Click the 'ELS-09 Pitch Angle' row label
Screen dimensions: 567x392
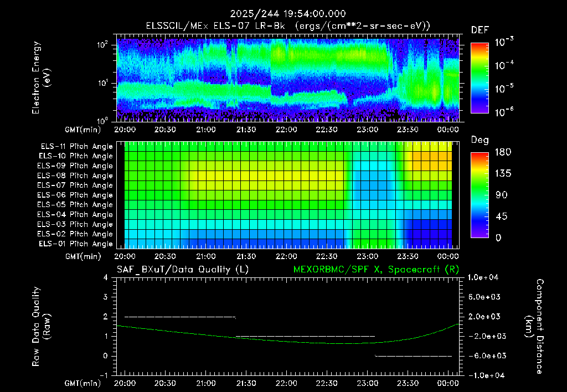click(x=75, y=166)
